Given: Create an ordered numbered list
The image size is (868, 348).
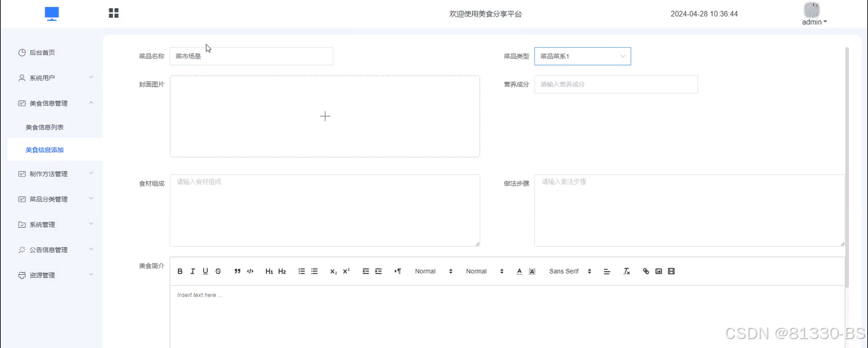Looking at the screenshot, I should pyautogui.click(x=302, y=271).
